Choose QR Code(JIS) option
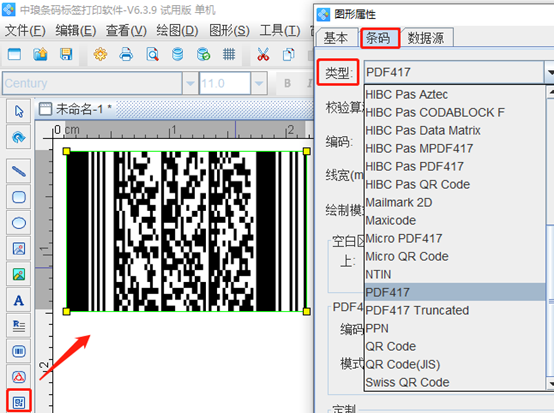 (x=455, y=365)
